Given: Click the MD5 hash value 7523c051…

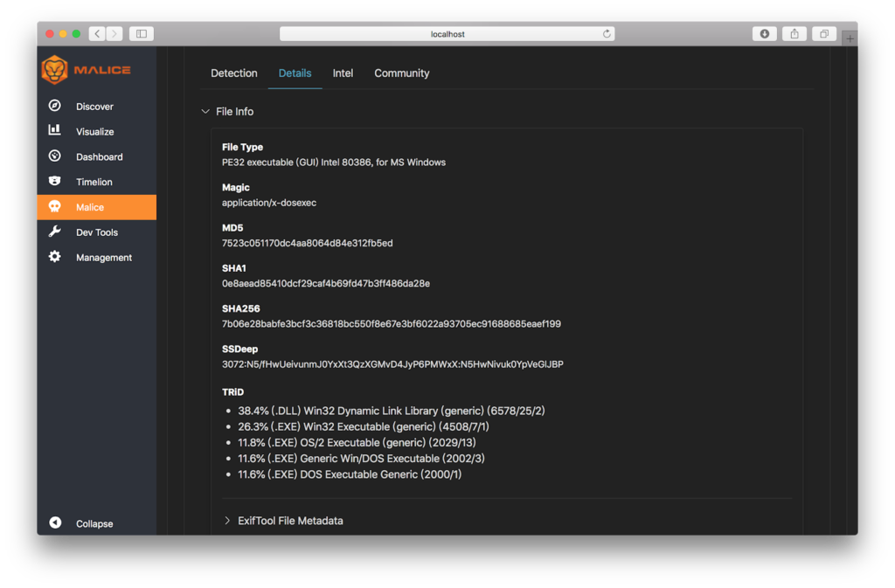Looking at the screenshot, I should pyautogui.click(x=307, y=243).
